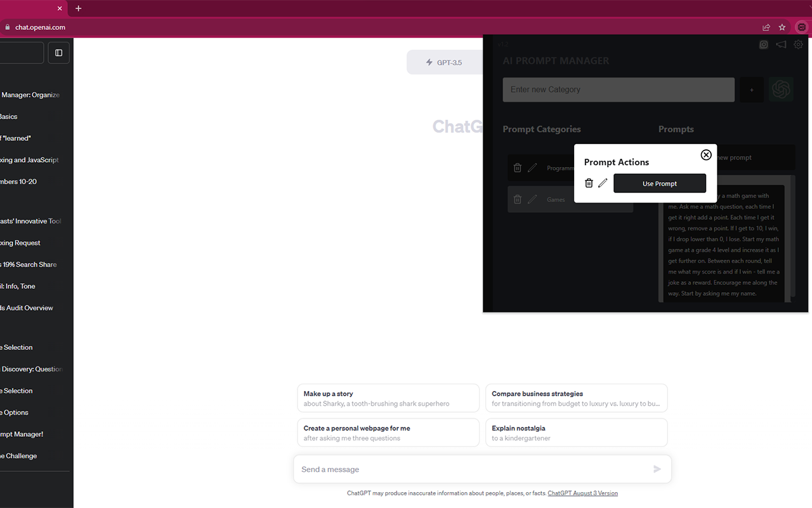Image resolution: width=812 pixels, height=508 pixels.
Task: Close the current browser tab
Action: pyautogui.click(x=60, y=8)
